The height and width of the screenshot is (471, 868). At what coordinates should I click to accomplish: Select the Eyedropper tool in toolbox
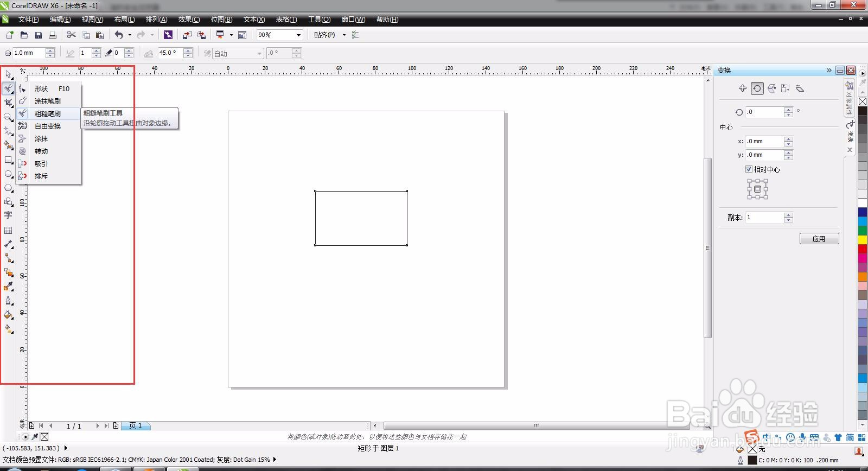pos(8,287)
